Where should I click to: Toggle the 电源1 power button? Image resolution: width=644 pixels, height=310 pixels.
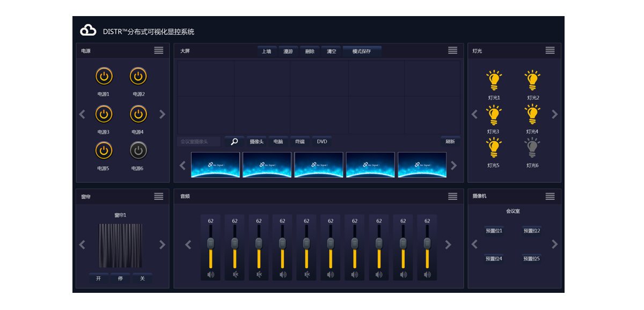pos(104,77)
